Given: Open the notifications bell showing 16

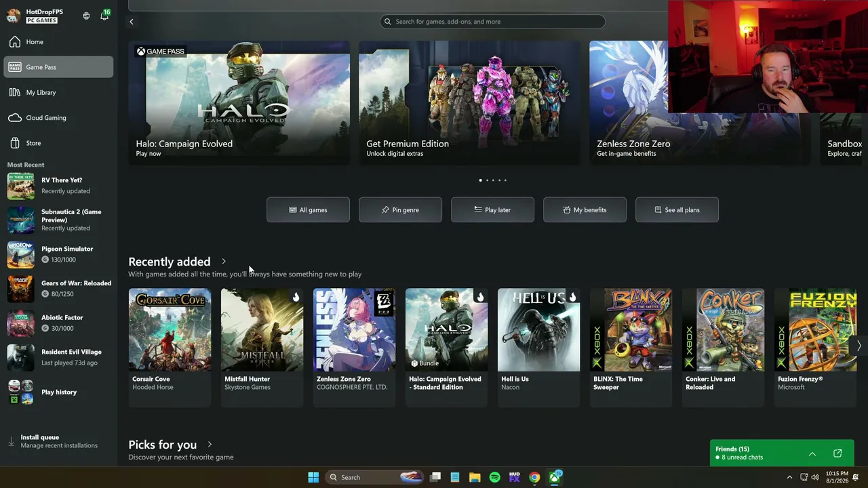Looking at the screenshot, I should tap(104, 16).
